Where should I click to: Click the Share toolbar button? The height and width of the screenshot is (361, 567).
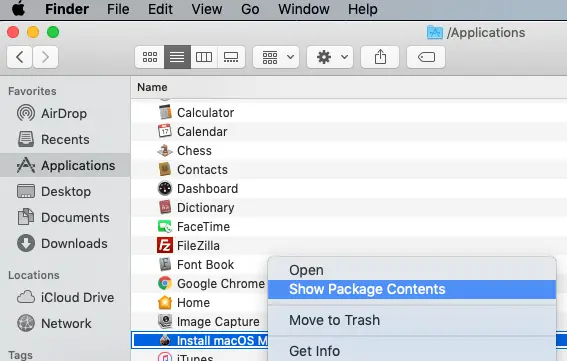point(380,57)
